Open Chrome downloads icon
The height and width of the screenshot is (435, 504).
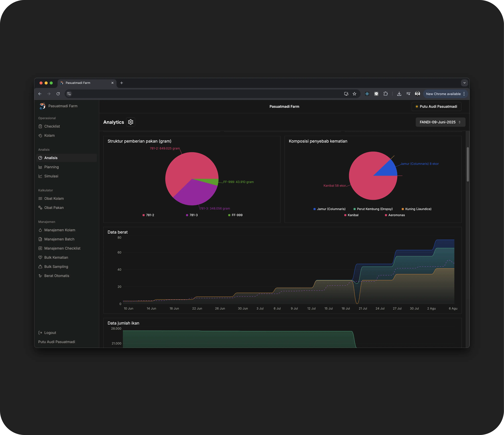pos(399,94)
